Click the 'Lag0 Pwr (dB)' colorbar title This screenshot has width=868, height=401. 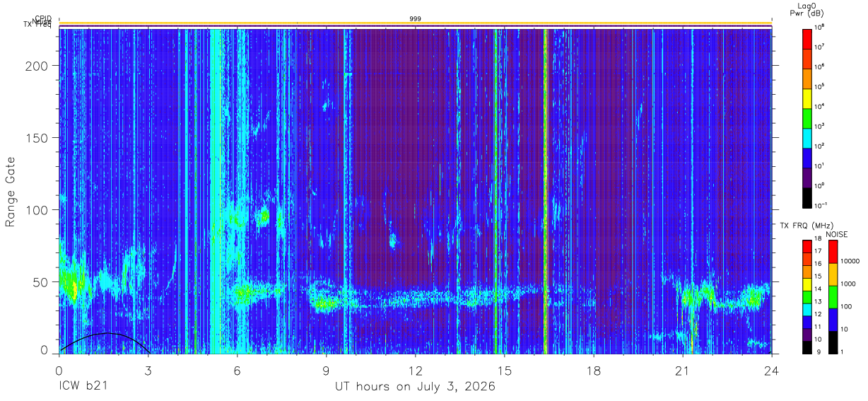point(807,9)
